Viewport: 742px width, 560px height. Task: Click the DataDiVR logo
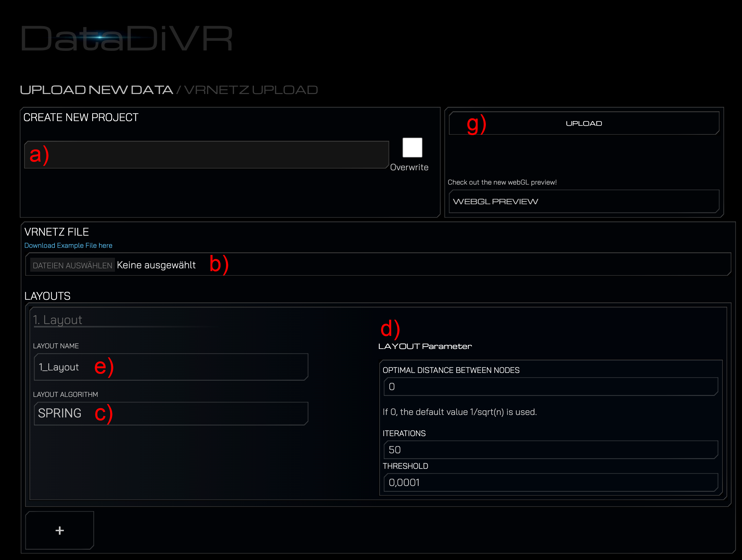(126, 38)
